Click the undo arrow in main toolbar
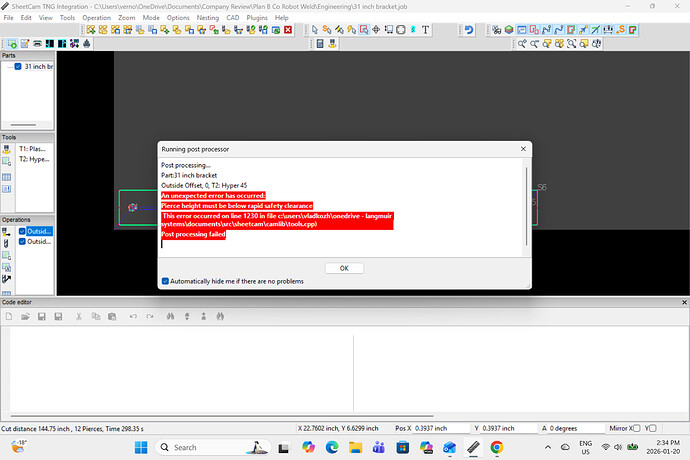690x460 pixels. [x=469, y=30]
